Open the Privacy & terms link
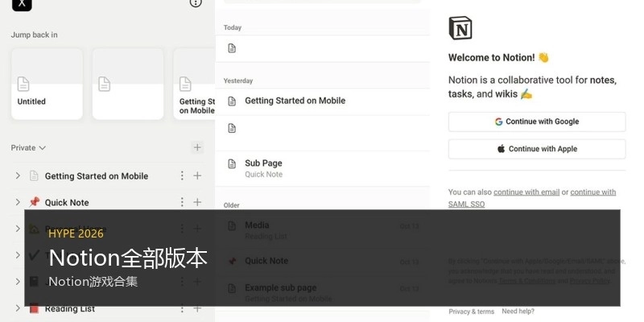644x322 pixels. (472, 312)
